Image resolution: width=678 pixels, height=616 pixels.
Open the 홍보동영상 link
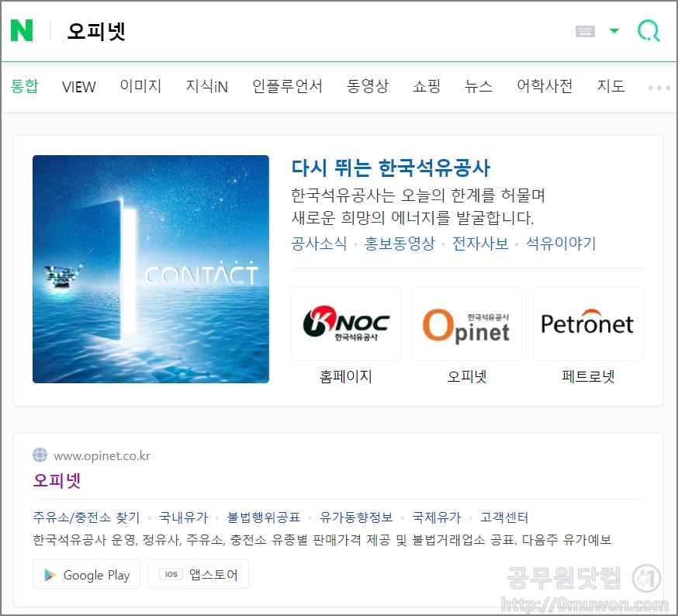point(400,244)
